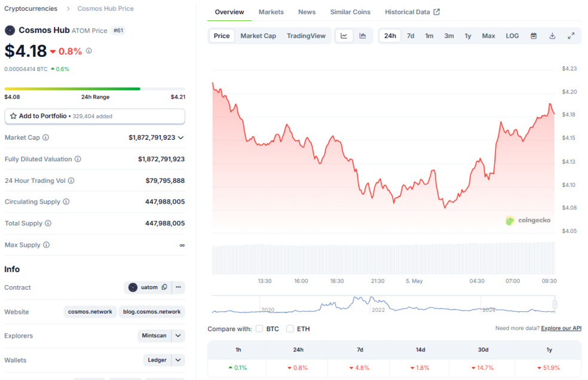Image resolution: width=588 pixels, height=380 pixels.
Task: Go to Cryptocurrencies breadcrumb
Action: 30,8
